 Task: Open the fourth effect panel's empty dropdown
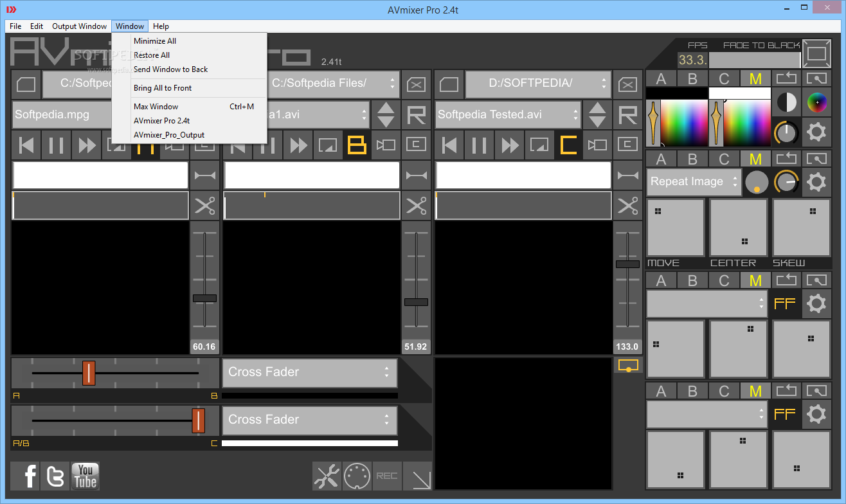[x=707, y=414]
